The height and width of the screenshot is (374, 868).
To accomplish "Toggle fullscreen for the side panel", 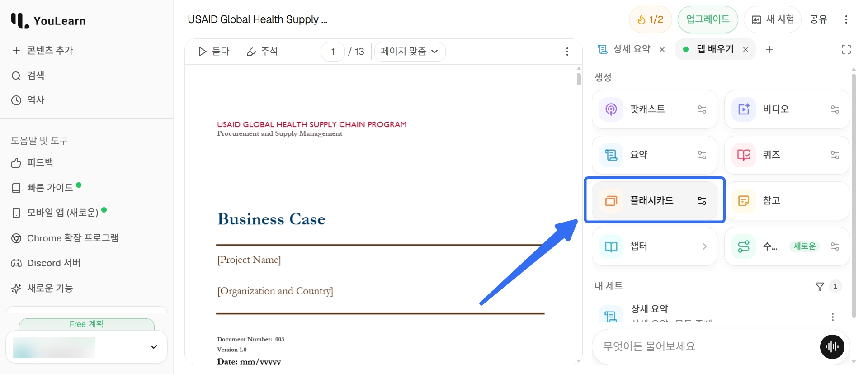I will [846, 49].
